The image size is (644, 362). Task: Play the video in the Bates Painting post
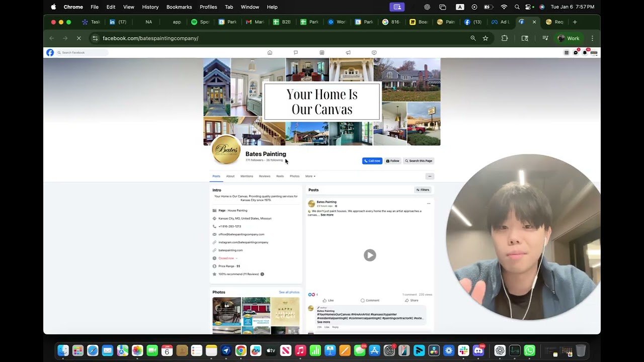pyautogui.click(x=370, y=255)
